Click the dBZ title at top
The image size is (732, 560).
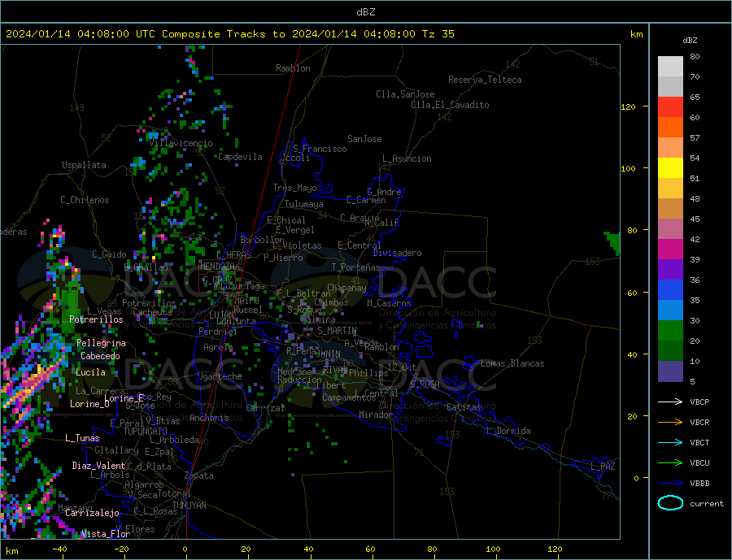(365, 12)
